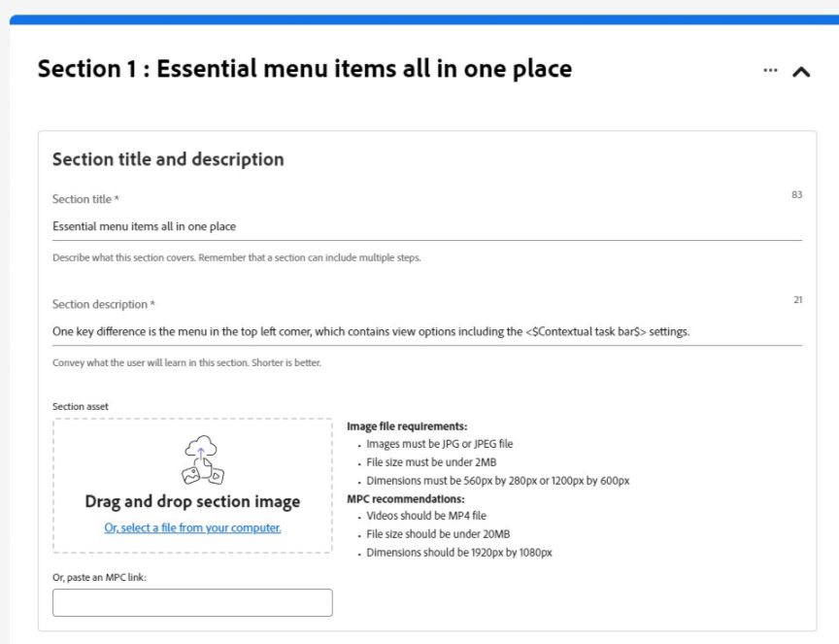Click the "MPC recommendations" heading

(405, 498)
